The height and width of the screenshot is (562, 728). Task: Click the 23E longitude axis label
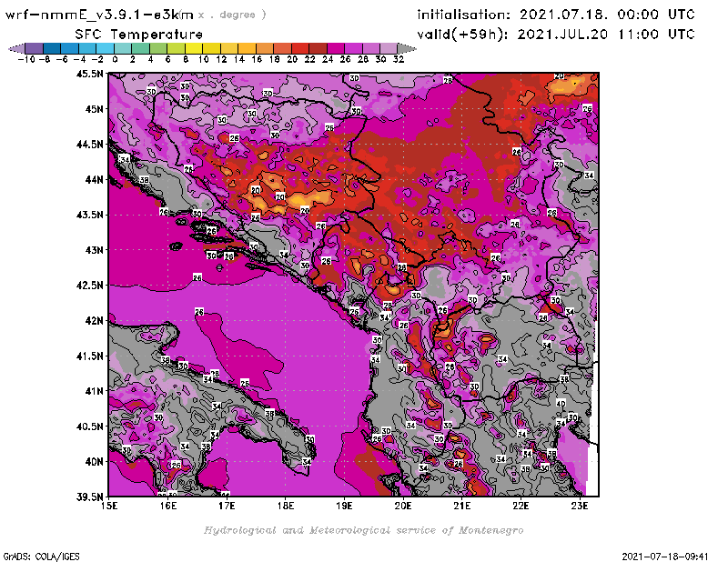pos(580,506)
